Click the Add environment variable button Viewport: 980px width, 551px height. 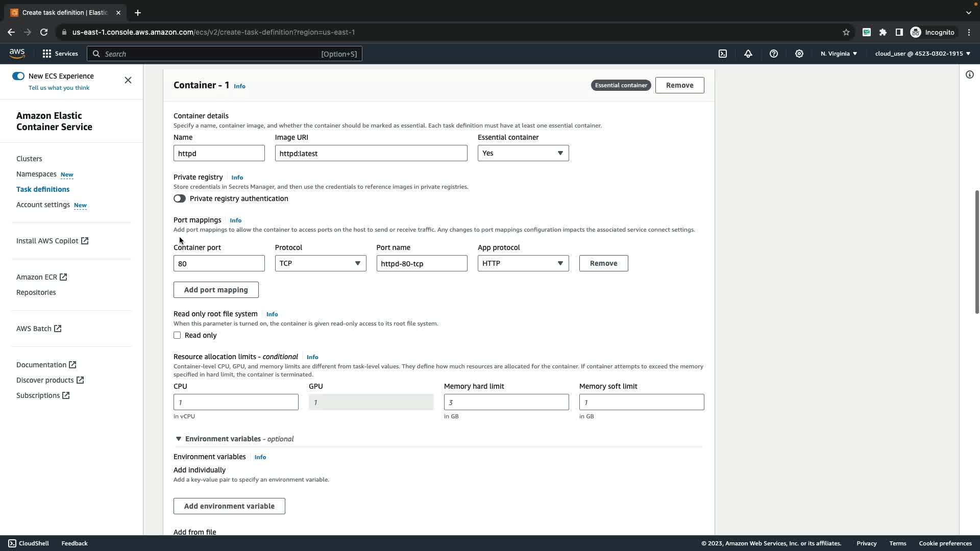tap(229, 506)
